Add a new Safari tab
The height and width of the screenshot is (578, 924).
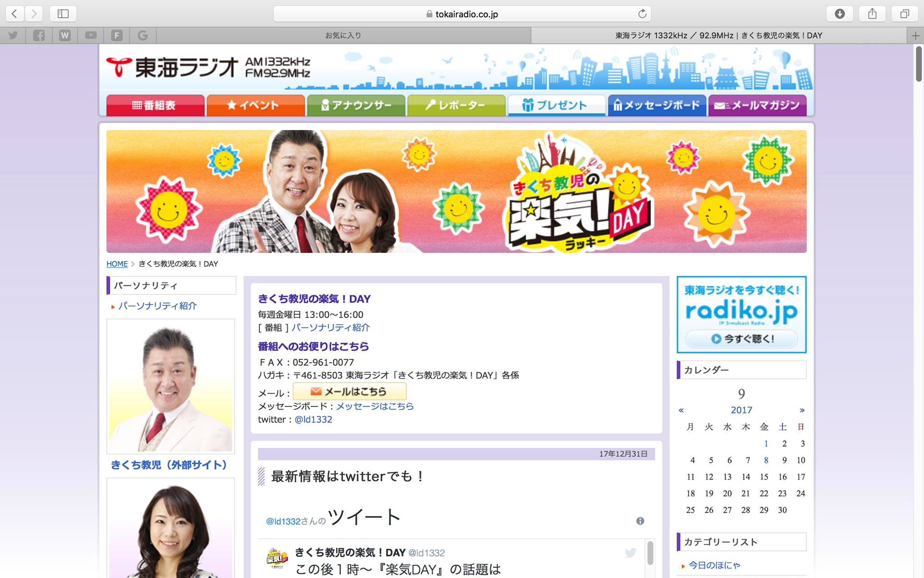[915, 35]
